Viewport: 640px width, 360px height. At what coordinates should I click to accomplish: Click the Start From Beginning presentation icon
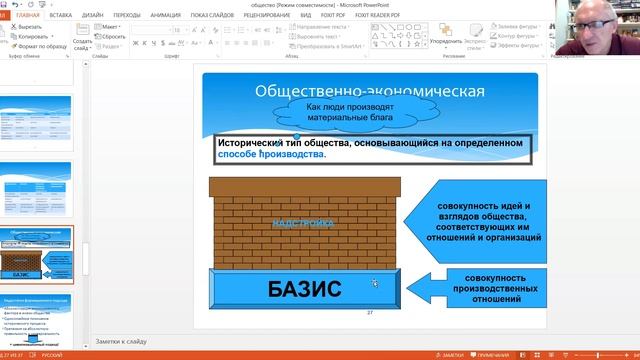click(42, 4)
